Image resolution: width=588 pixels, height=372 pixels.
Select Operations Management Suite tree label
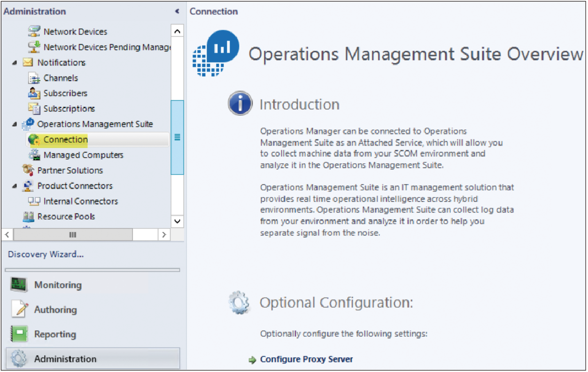[x=95, y=124]
